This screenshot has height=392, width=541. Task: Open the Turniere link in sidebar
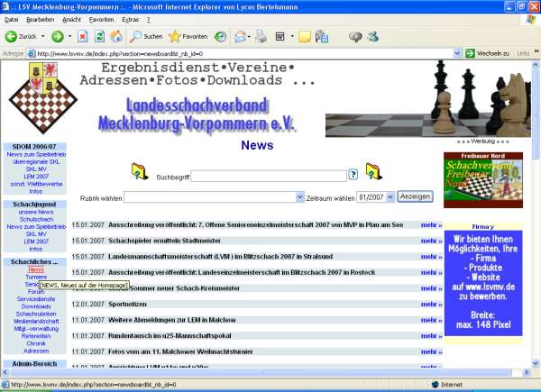click(x=36, y=277)
